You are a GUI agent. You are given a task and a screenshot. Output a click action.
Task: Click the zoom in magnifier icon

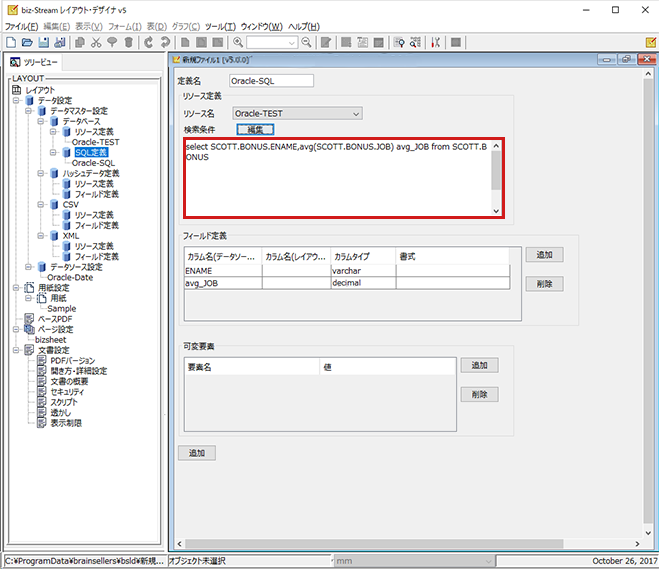(x=238, y=42)
